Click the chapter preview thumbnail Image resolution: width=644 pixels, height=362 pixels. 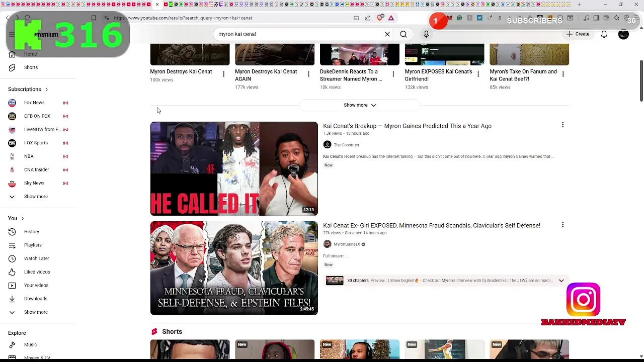[x=335, y=281]
